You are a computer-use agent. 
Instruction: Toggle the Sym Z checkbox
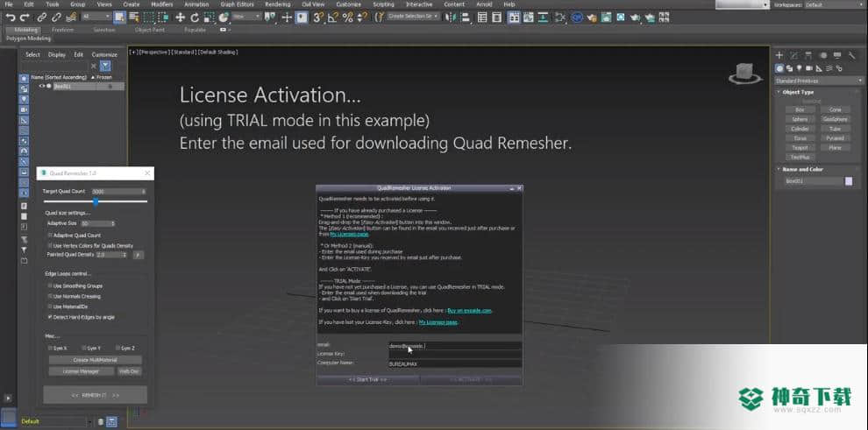coord(117,349)
